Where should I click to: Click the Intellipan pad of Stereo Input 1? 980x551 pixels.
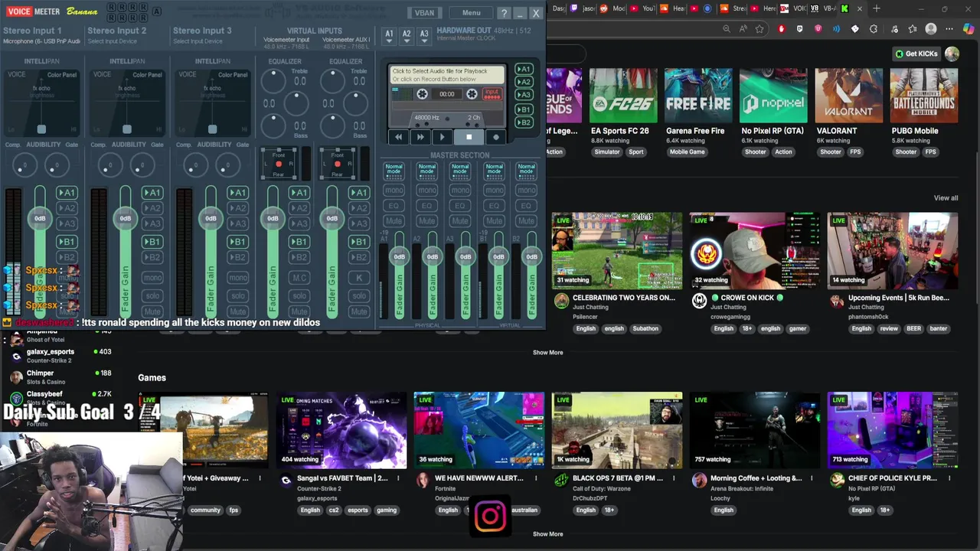[x=41, y=103]
